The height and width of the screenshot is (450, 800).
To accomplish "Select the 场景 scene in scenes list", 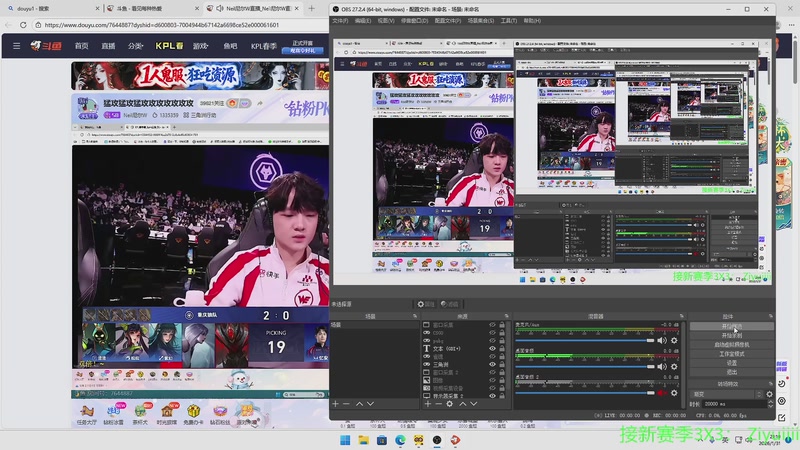I will pyautogui.click(x=374, y=324).
